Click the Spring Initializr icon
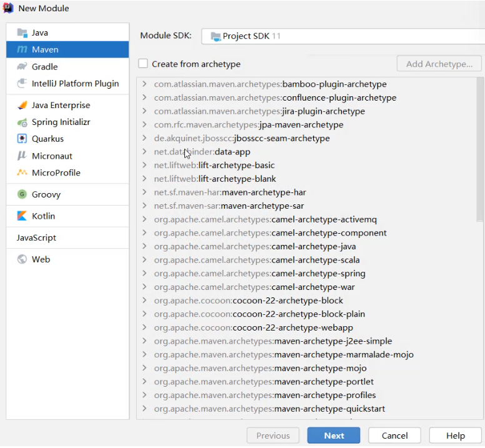The height and width of the screenshot is (448, 485). pos(22,122)
